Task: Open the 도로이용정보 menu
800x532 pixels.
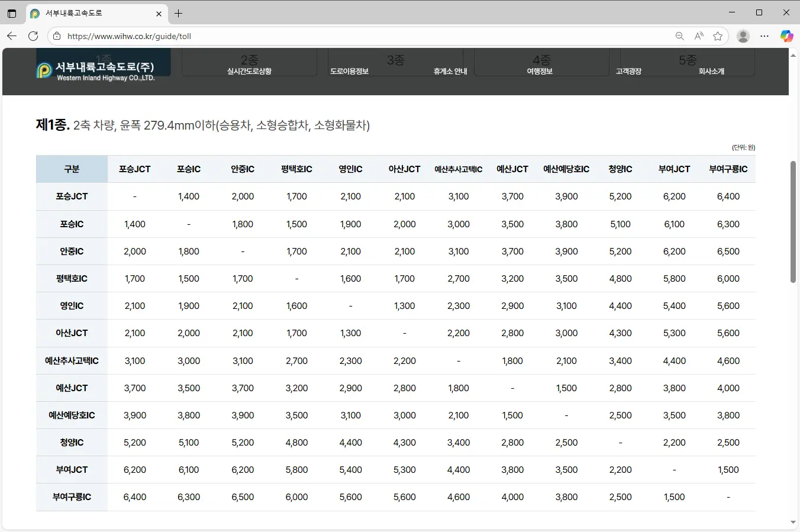Action: point(350,71)
